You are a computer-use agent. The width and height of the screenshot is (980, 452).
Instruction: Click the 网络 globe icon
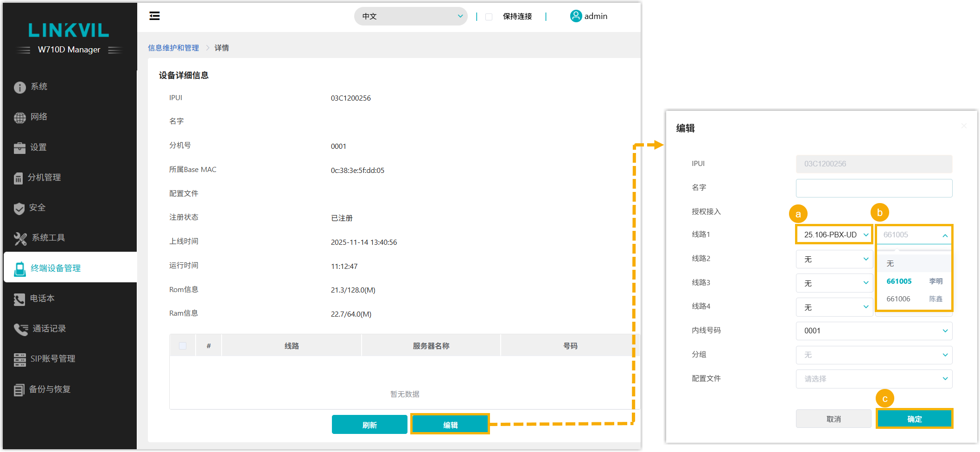[x=19, y=118]
